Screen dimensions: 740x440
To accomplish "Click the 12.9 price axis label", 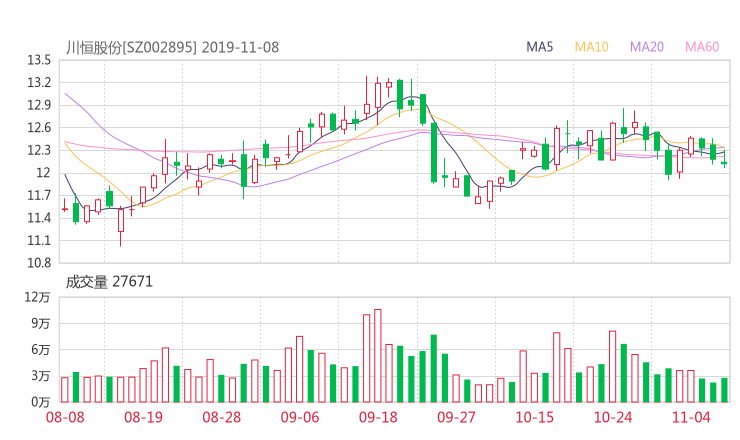I will point(39,105).
